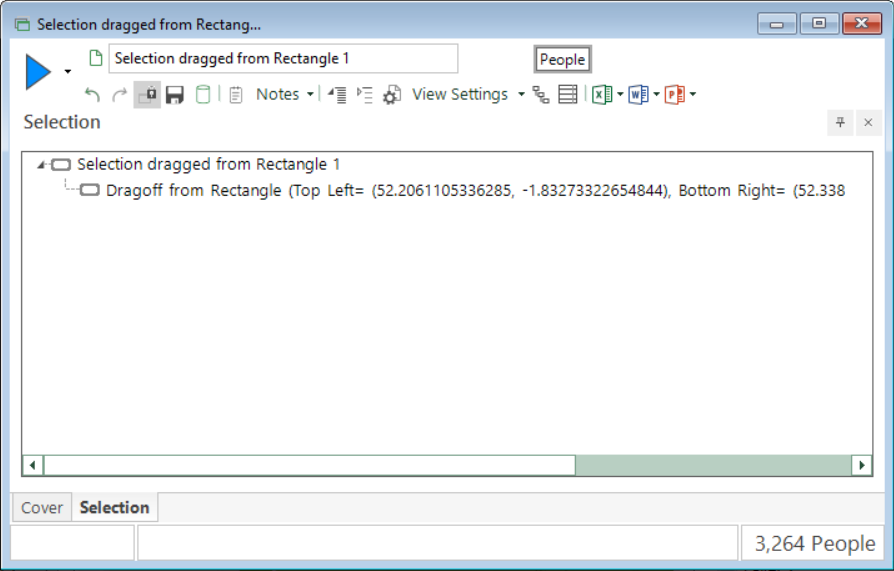Open dropdown arrow beside play button
The height and width of the screenshot is (571, 894).
click(x=68, y=71)
